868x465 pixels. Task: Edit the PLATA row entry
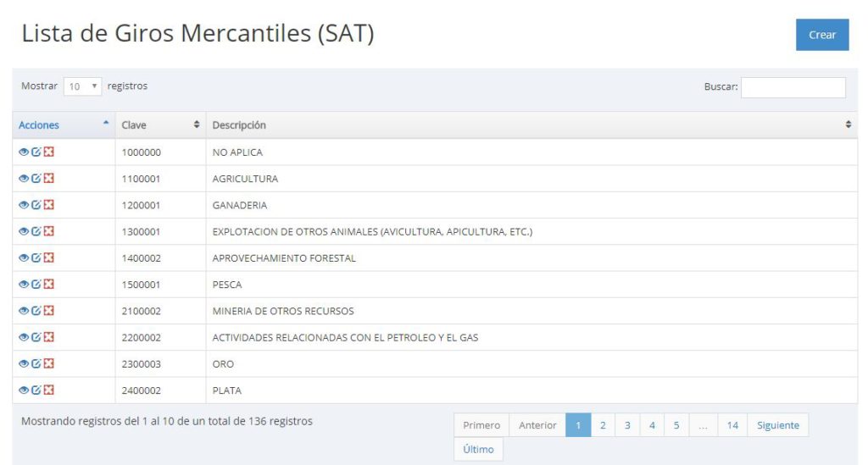[x=36, y=390]
